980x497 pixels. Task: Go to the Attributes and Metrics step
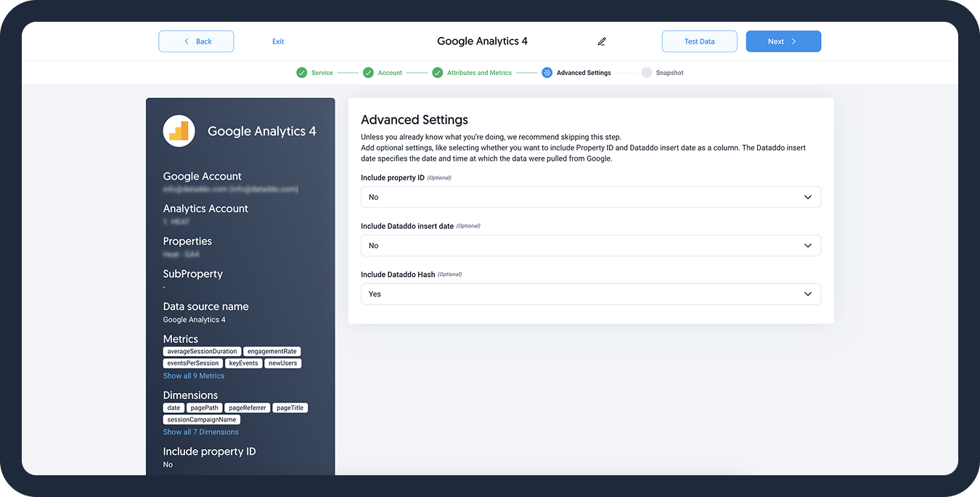click(x=479, y=73)
